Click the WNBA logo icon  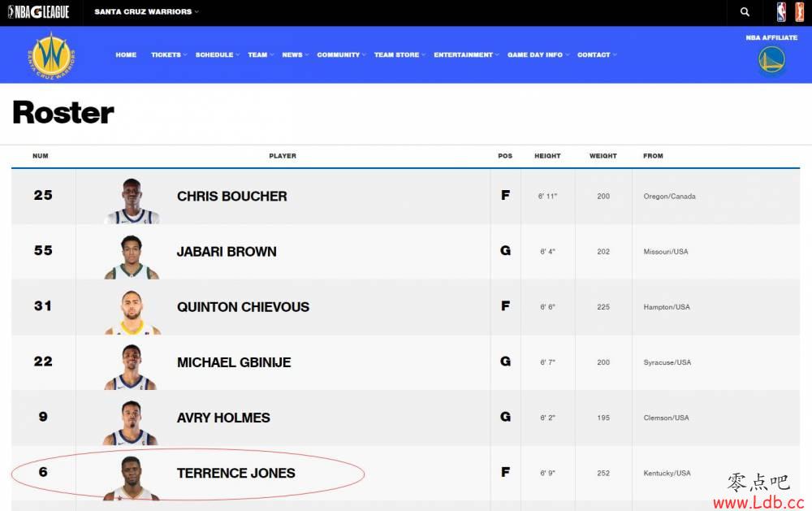click(799, 12)
